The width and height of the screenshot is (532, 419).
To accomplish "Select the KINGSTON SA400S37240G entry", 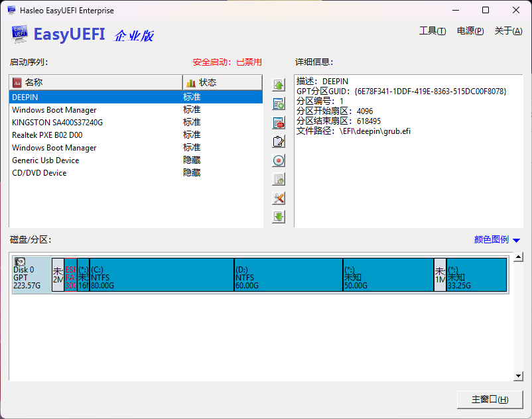I will click(136, 123).
